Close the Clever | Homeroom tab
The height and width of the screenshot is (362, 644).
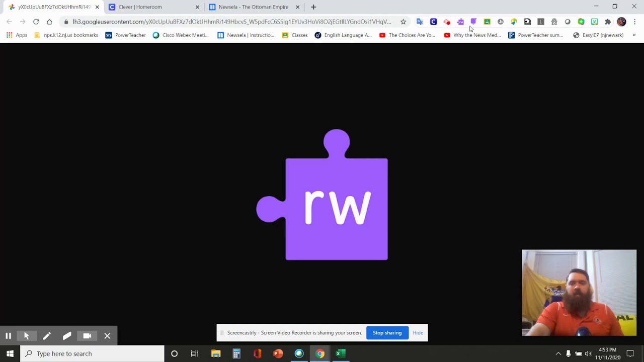coord(197,7)
